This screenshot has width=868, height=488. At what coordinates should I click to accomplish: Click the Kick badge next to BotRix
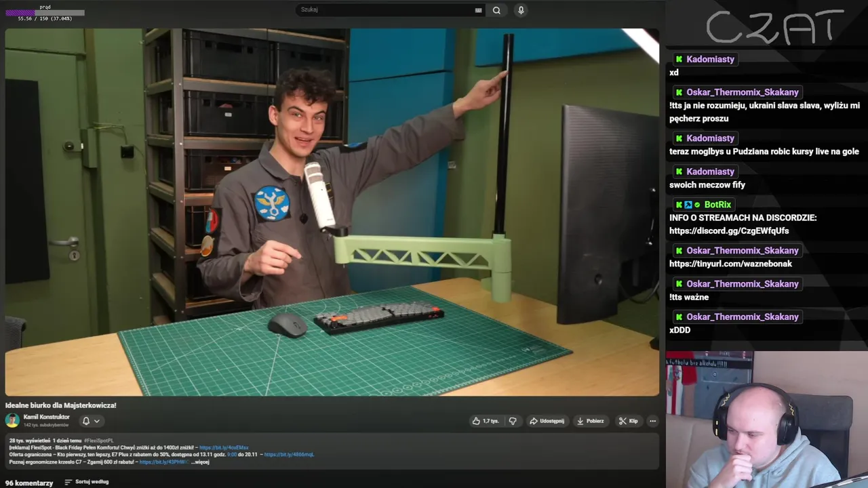coord(679,205)
